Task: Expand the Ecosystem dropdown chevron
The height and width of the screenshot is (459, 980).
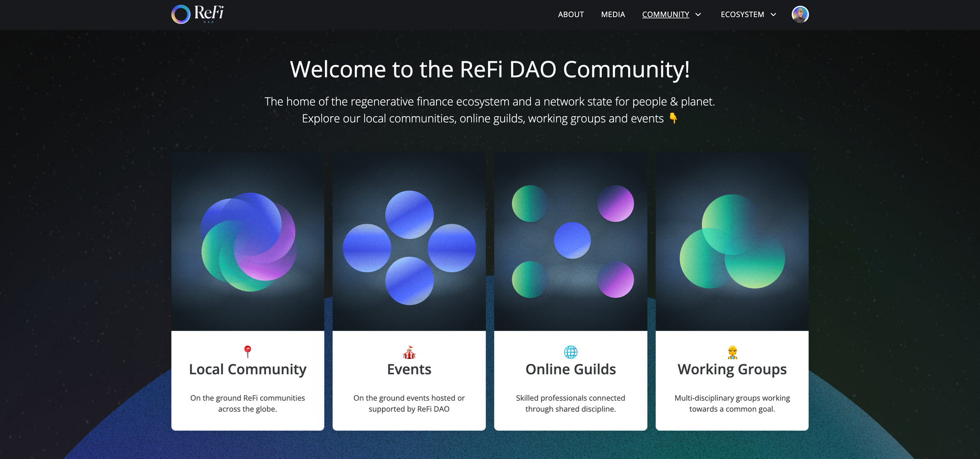Action: pyautogui.click(x=773, y=15)
